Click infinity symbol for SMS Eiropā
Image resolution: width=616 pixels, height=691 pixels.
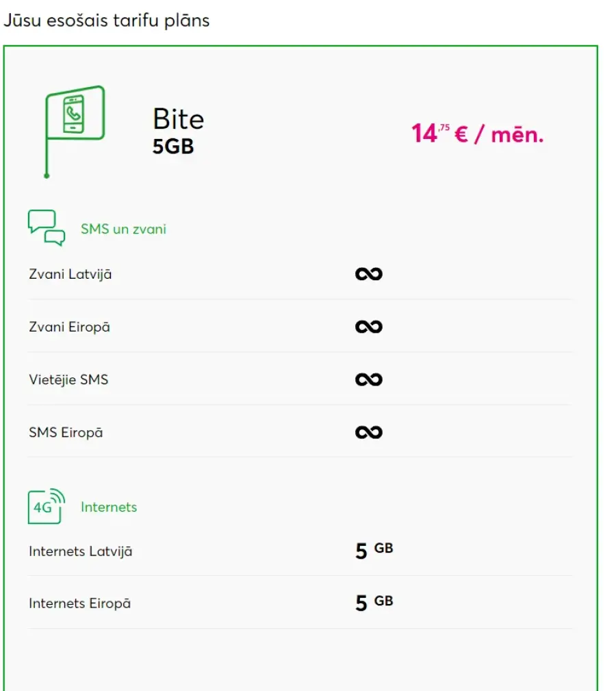(x=369, y=432)
